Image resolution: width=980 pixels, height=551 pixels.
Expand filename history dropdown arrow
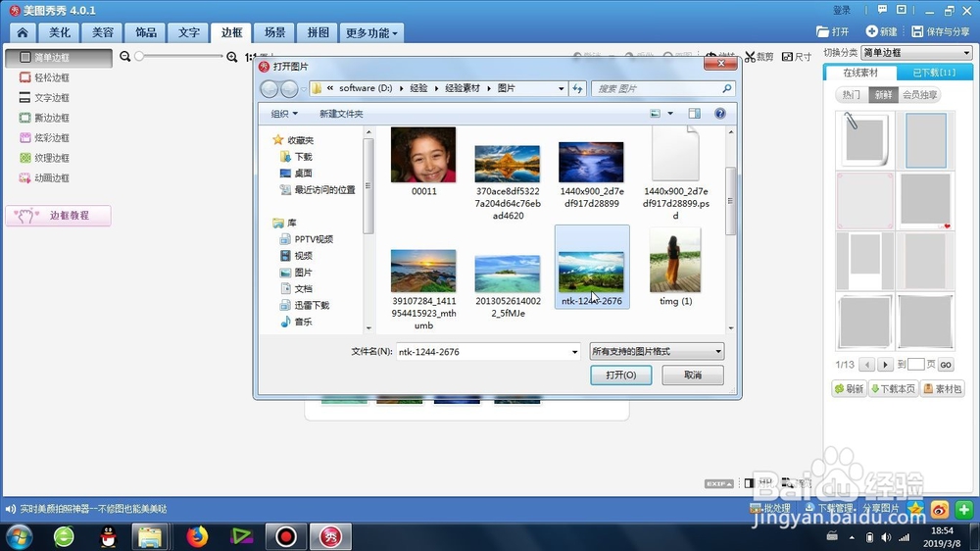pyautogui.click(x=574, y=352)
